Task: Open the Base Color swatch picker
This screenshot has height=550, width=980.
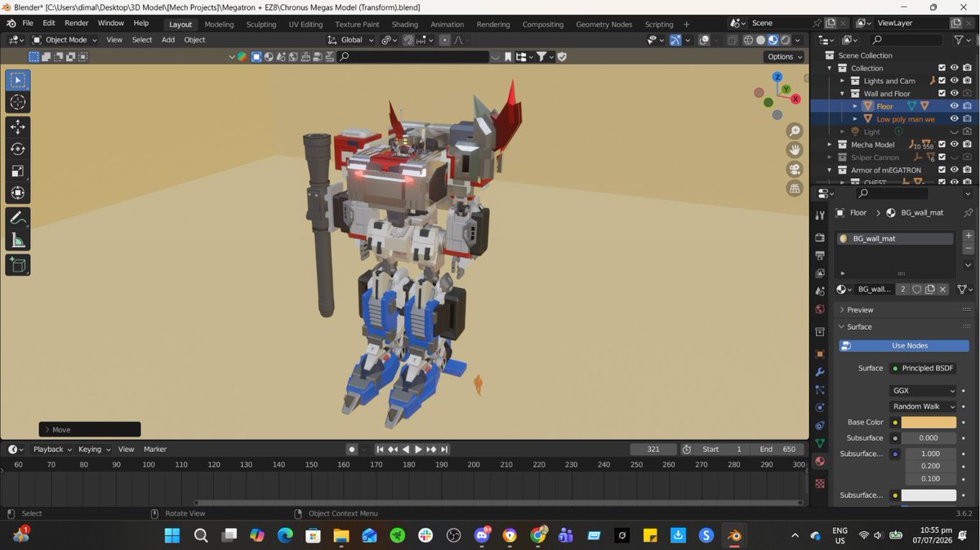Action: point(929,422)
